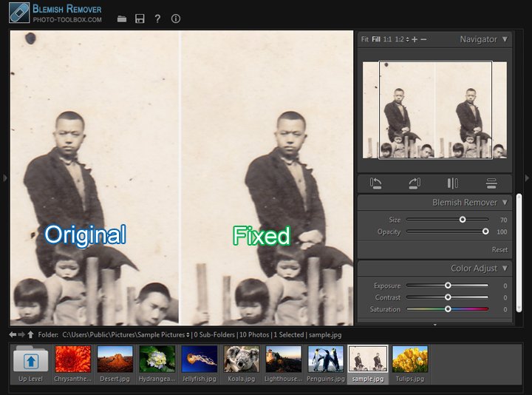
Task: Open the 1:2 zoom ratio dropdown
Action: tap(401, 39)
